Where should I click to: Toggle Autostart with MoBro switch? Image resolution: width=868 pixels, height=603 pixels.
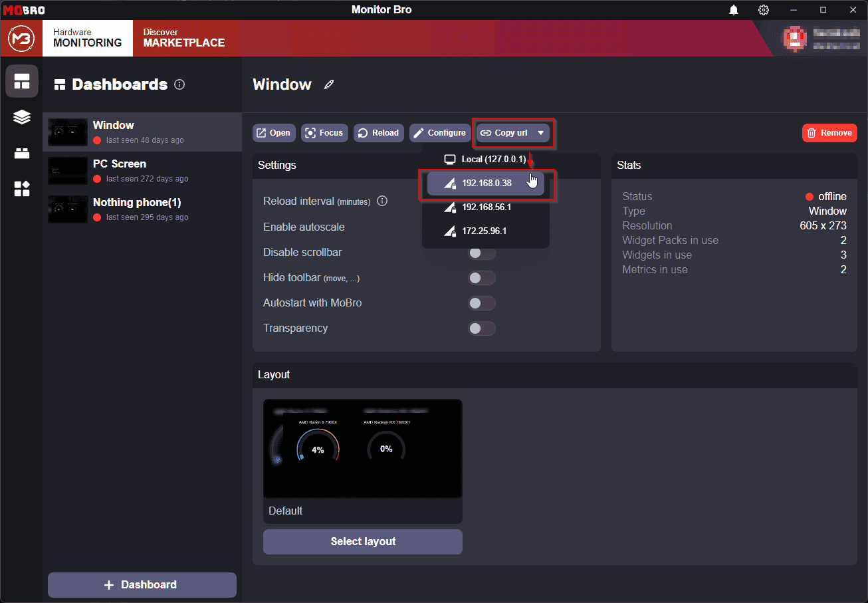(x=482, y=303)
